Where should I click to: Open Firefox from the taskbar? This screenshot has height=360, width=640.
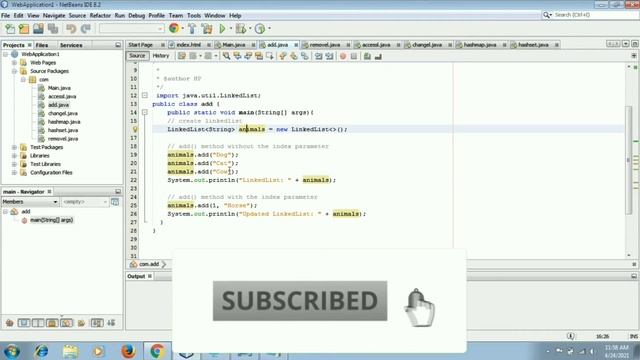click(x=128, y=351)
